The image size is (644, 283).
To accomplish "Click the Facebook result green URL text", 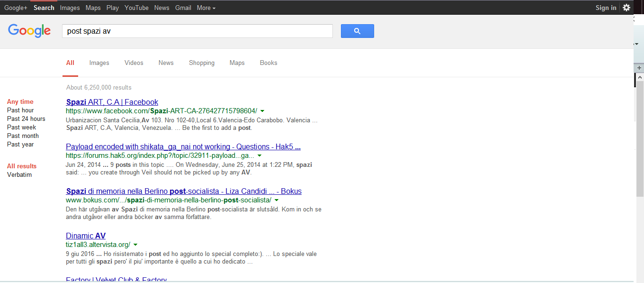I will (161, 111).
